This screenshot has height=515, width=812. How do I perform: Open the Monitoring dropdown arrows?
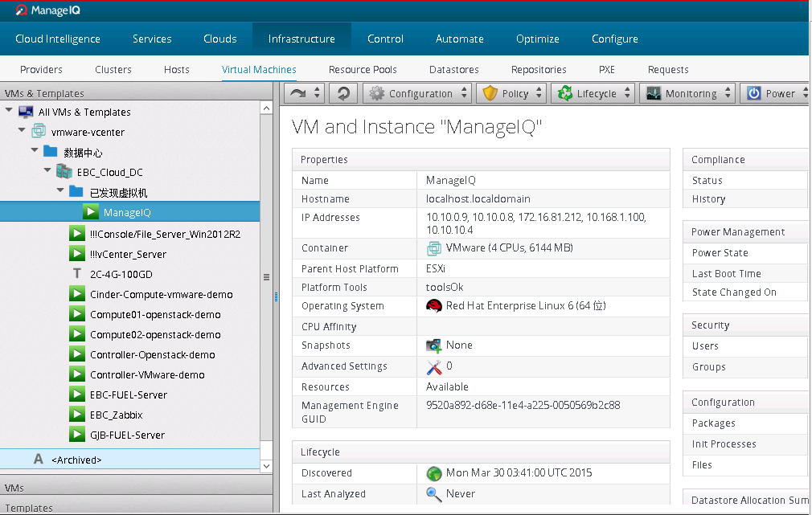coord(728,93)
